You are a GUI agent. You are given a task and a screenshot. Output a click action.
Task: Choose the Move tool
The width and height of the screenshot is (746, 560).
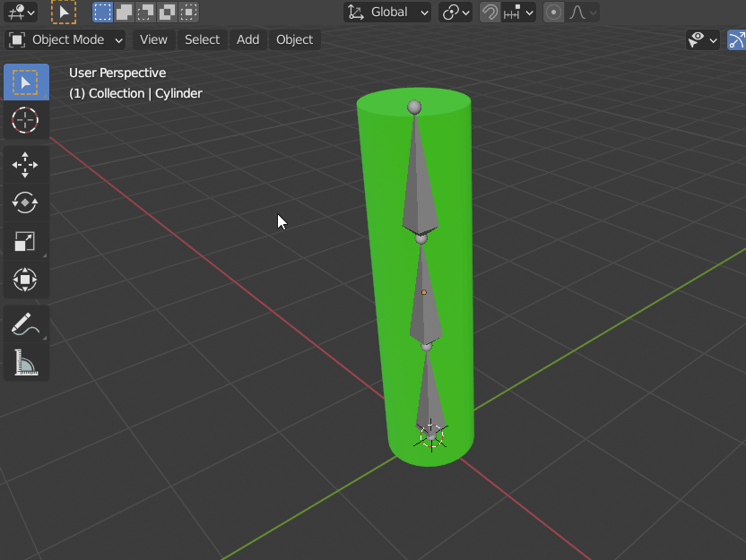pos(26,165)
